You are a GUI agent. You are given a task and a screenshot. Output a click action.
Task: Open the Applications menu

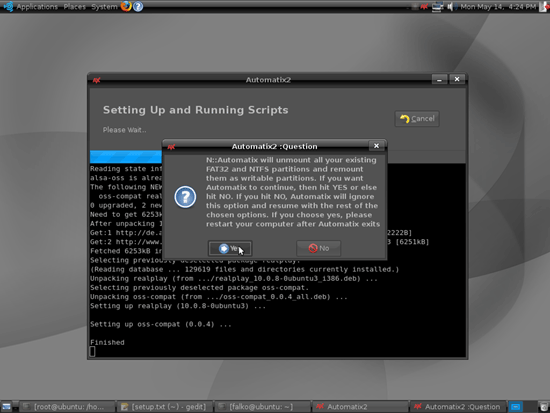37,7
